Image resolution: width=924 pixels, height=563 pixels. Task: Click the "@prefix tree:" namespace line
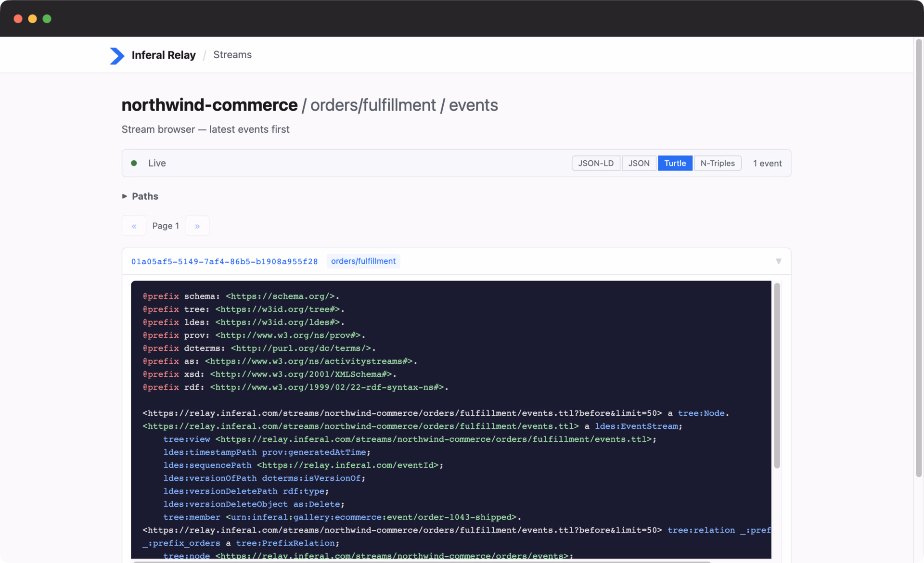point(244,309)
